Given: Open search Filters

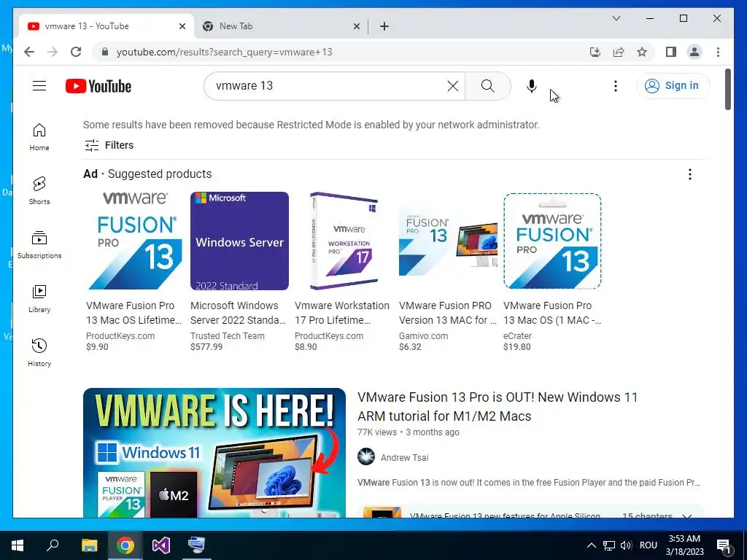Looking at the screenshot, I should coord(109,145).
